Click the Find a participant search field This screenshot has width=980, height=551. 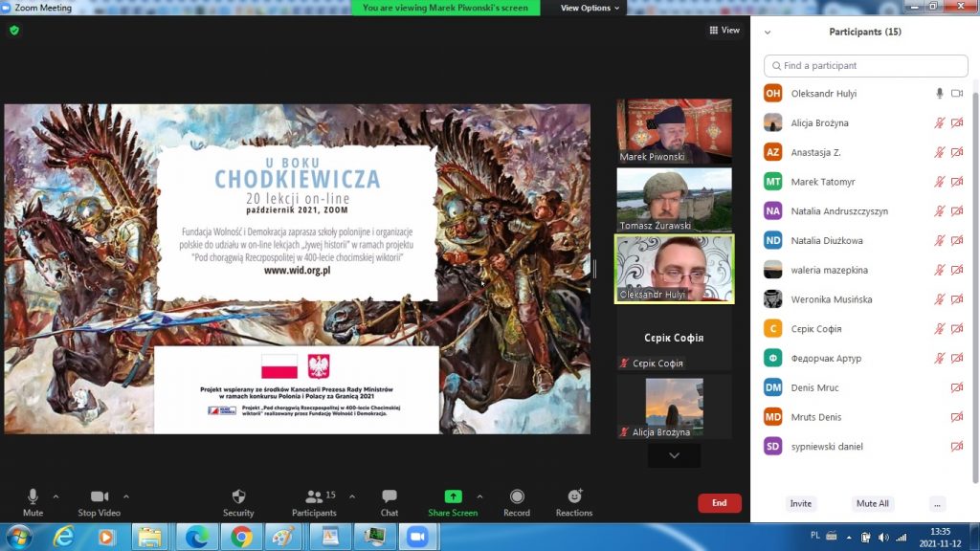[866, 66]
